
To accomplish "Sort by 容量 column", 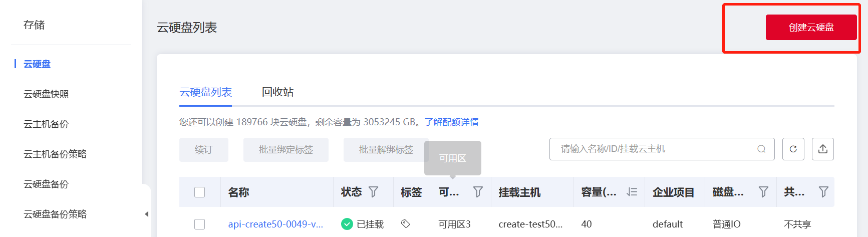I will tap(632, 192).
